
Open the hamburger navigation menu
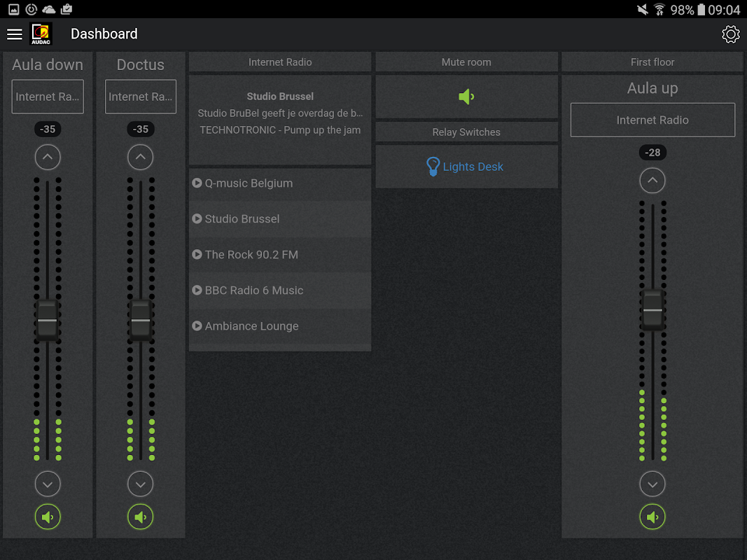click(14, 34)
